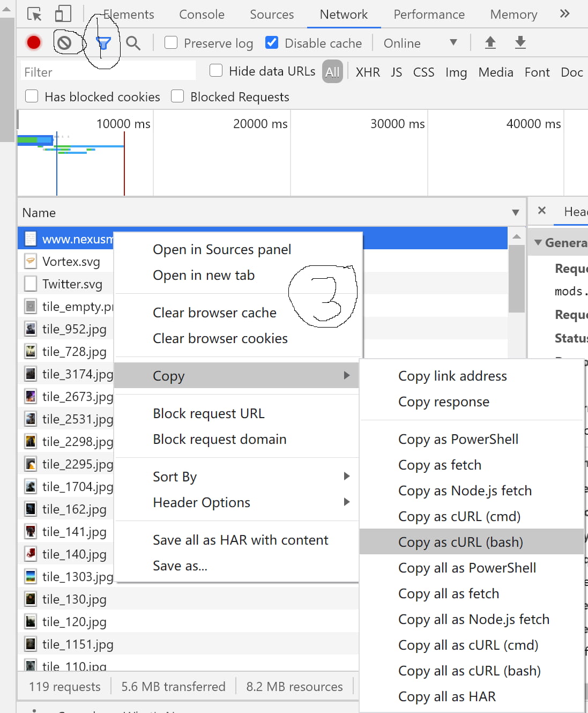
Task: Click the timeline overview at 20000 ms
Action: pos(260,124)
